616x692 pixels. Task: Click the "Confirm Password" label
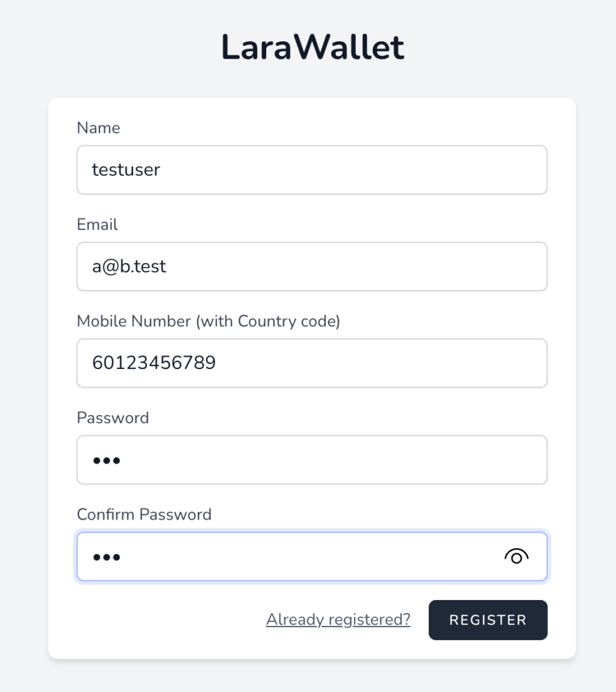[x=144, y=514]
